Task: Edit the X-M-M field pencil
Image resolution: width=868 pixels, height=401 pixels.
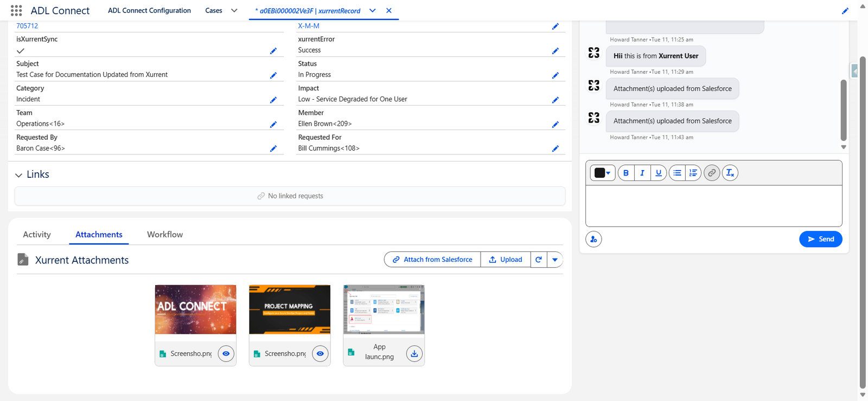Action: point(556,26)
